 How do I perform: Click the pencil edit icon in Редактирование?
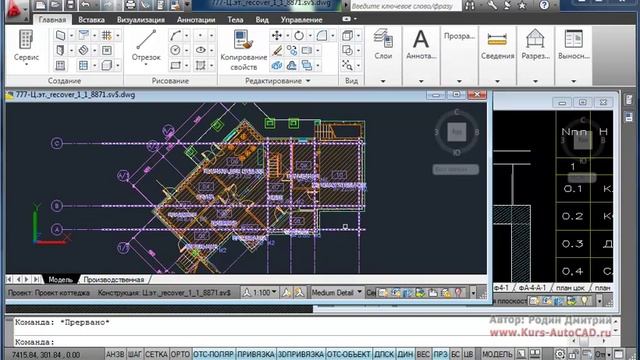(x=277, y=51)
